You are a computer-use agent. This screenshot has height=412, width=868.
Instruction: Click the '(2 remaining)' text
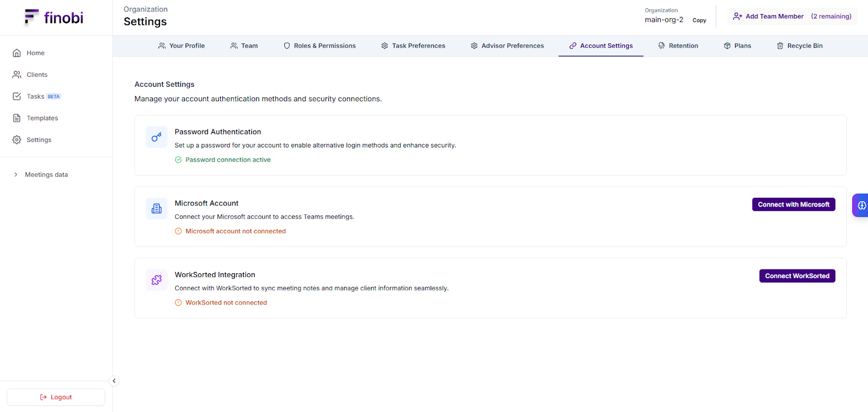click(831, 16)
